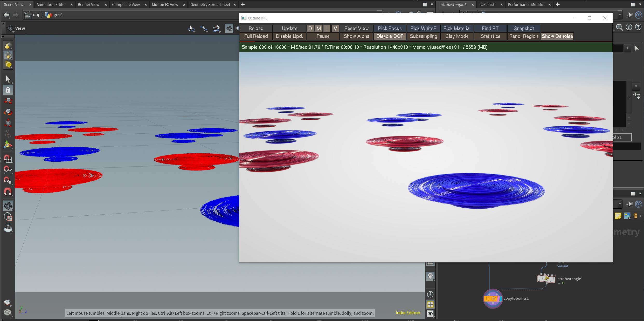644x321 pixels.
Task: Toggle Show Denoise in Octane IPR
Action: (x=557, y=36)
